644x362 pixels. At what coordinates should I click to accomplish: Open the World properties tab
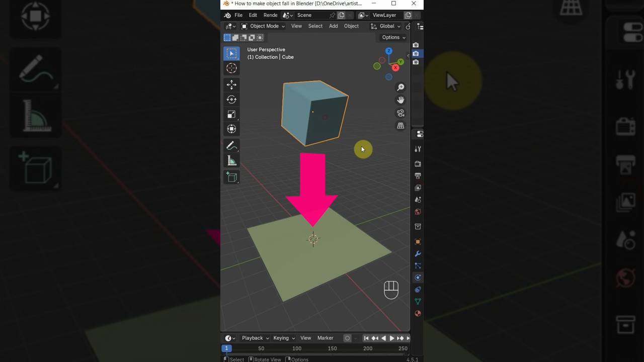(x=418, y=212)
